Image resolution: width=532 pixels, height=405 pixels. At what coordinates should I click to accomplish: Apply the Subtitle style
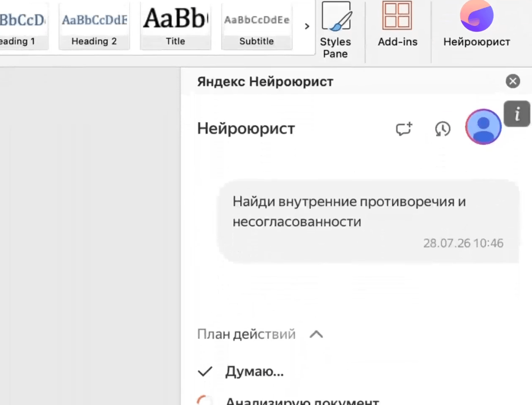pos(257,26)
